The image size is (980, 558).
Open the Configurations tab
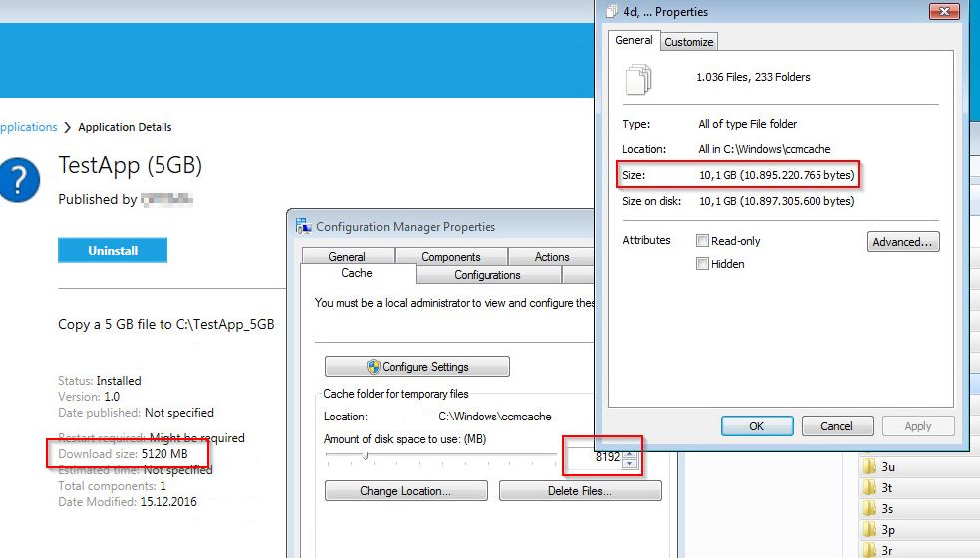[488, 275]
